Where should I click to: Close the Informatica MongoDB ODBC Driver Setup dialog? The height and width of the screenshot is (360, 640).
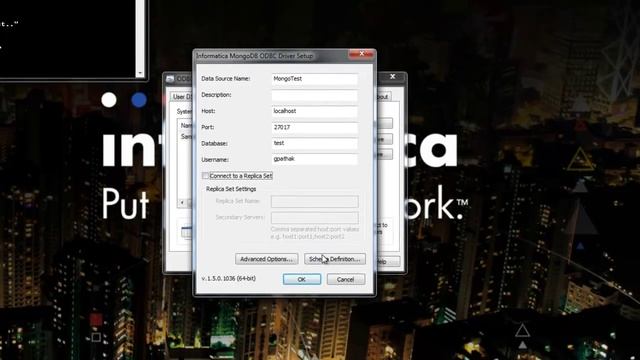361,54
